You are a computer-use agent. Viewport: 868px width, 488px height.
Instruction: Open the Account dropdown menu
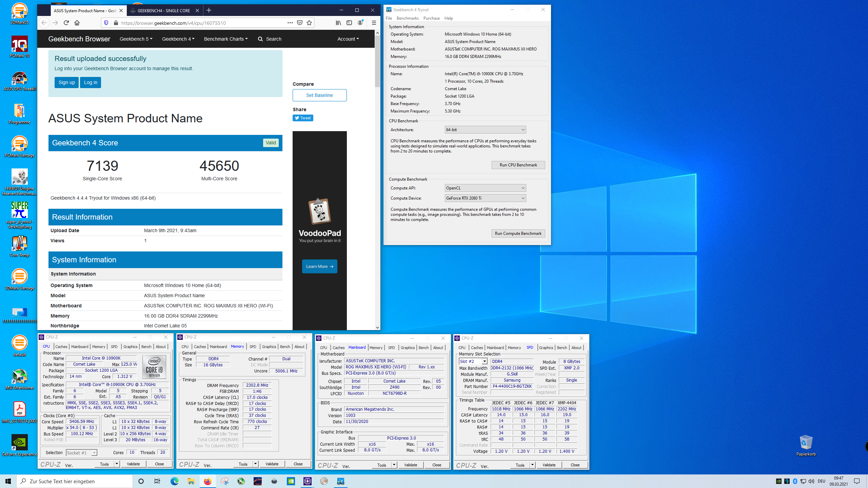(x=348, y=39)
